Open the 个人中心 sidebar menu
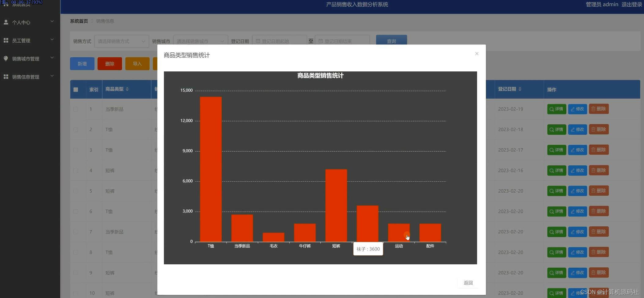 click(x=30, y=22)
